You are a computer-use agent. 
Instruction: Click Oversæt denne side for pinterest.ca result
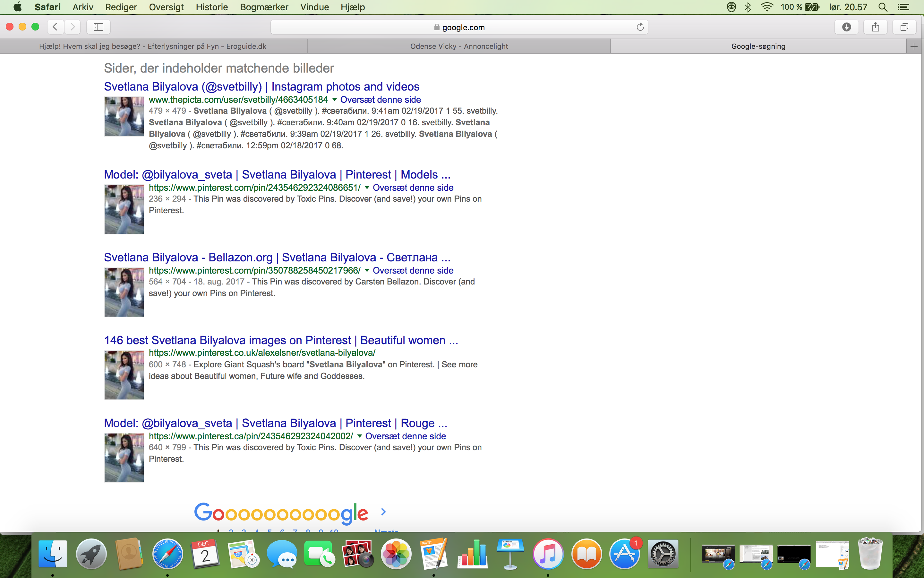point(406,436)
